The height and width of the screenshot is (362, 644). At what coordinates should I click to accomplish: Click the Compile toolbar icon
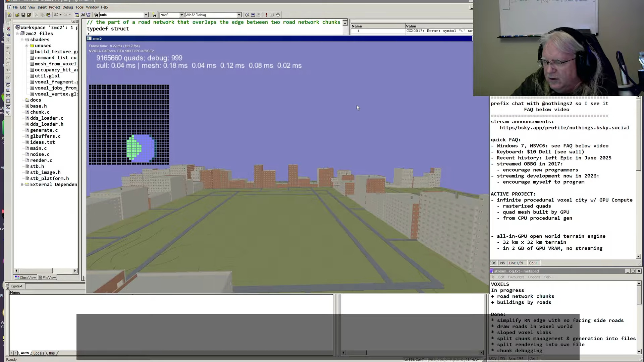tap(247, 15)
